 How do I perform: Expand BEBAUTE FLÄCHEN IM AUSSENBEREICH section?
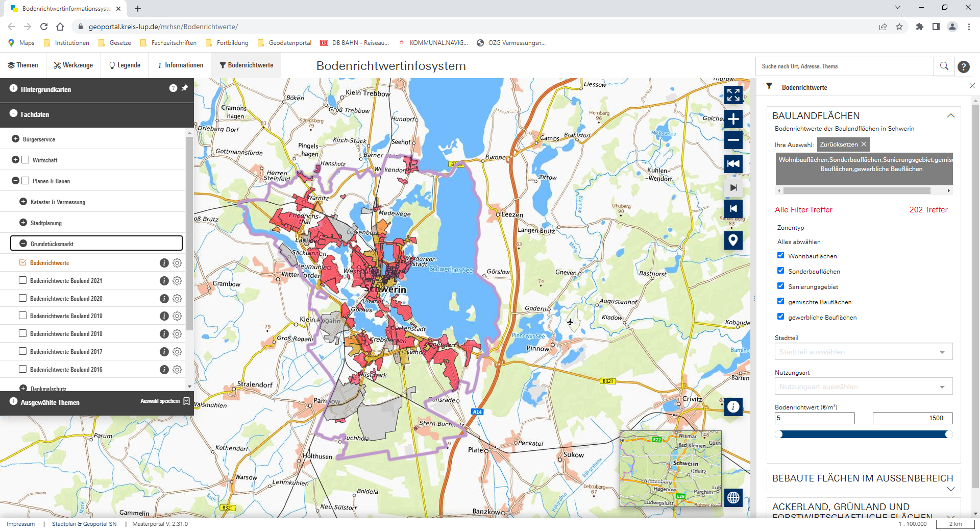(950, 489)
